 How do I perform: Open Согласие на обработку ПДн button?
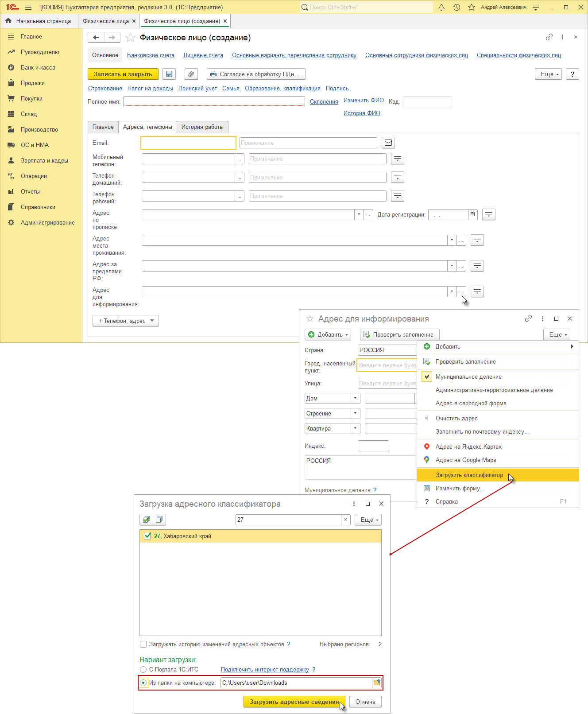tap(256, 74)
